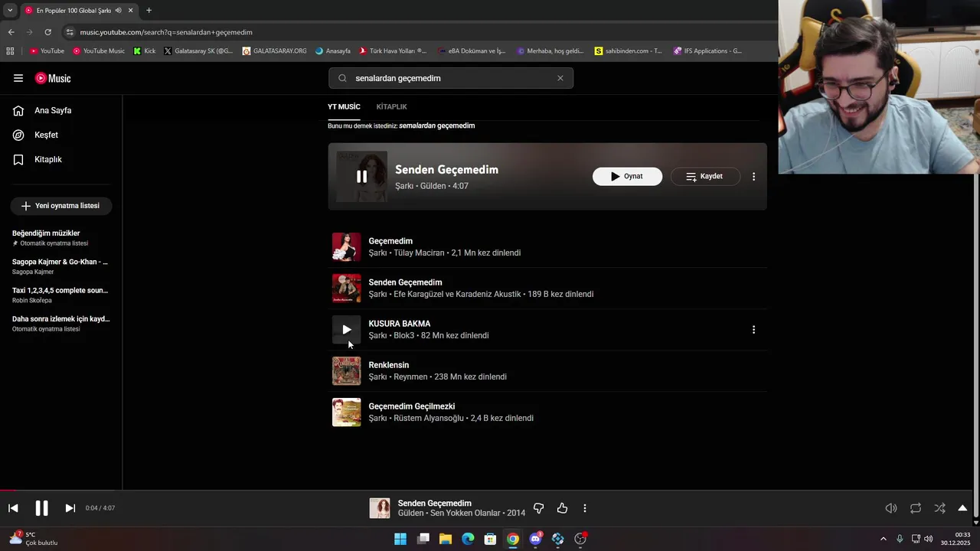Open Microsoft Edge from taskbar
980x551 pixels.
coord(468,539)
